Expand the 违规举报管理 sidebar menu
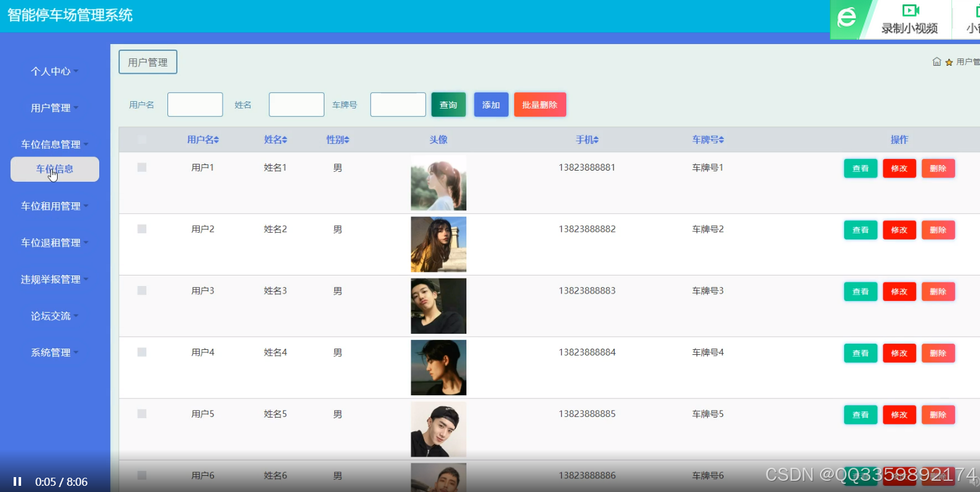 [55, 279]
